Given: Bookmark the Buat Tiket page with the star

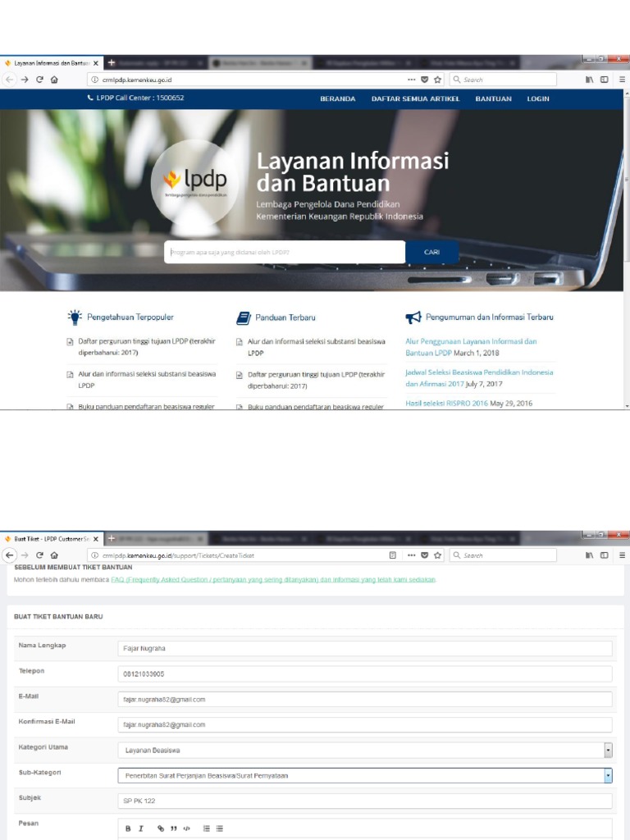Looking at the screenshot, I should [x=438, y=555].
